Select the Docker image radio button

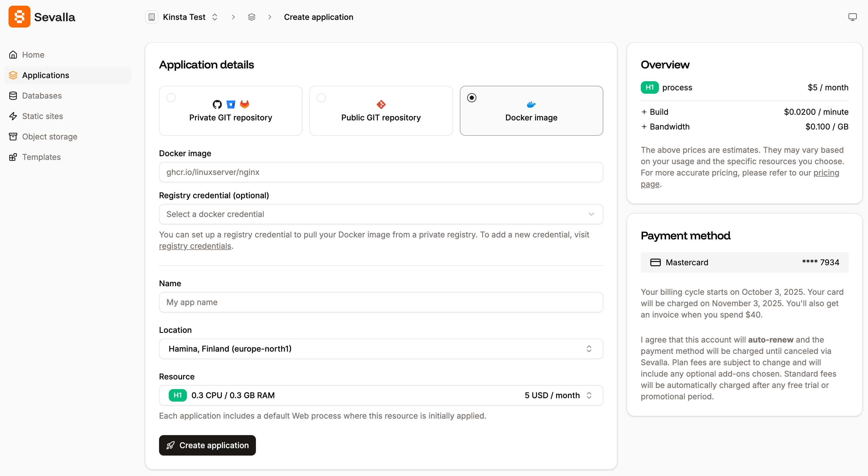(472, 98)
